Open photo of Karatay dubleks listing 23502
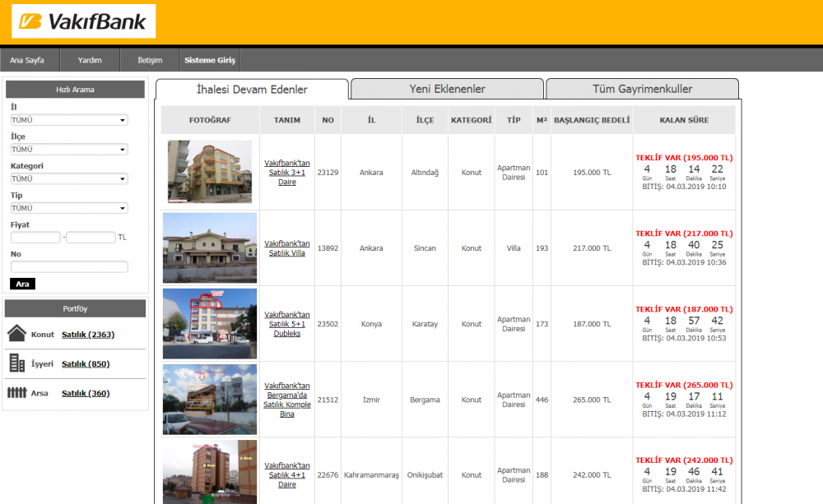Viewport: 823px width, 504px height. (210, 324)
